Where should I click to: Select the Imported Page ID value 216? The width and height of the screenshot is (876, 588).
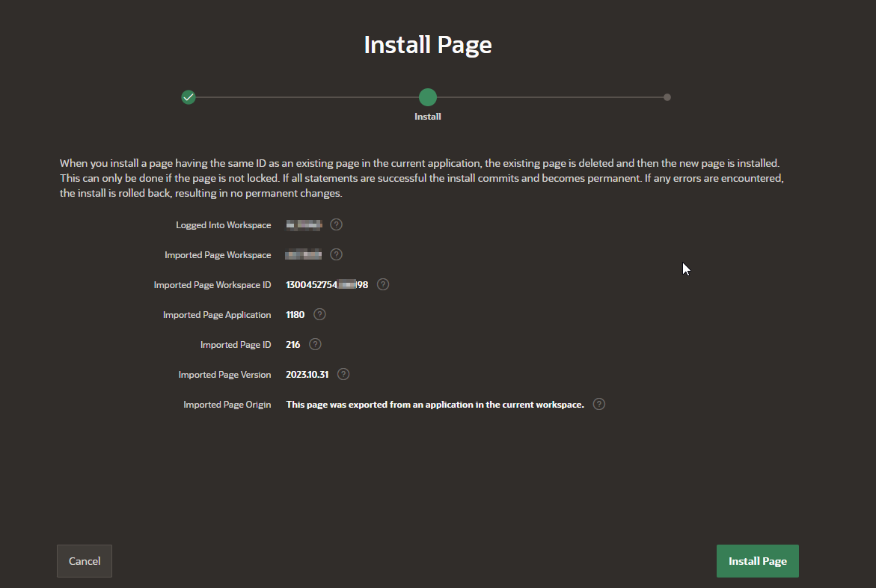coord(292,343)
